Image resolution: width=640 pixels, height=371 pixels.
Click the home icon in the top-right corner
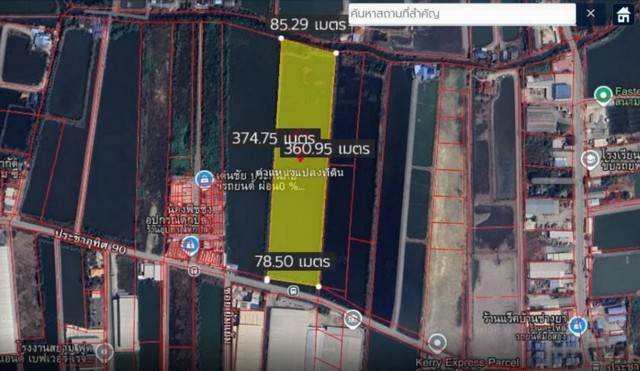623,15
